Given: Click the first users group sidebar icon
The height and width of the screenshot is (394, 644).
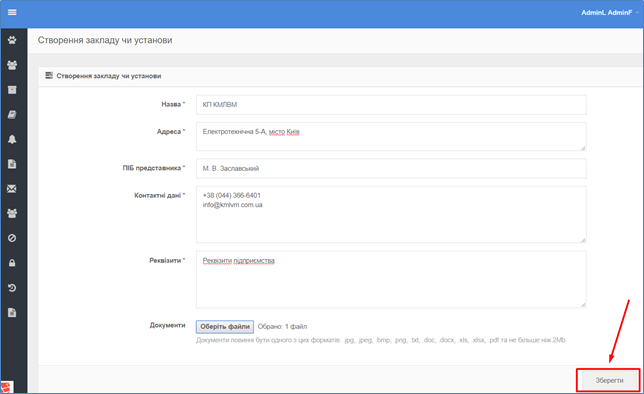Looking at the screenshot, I should (x=12, y=65).
